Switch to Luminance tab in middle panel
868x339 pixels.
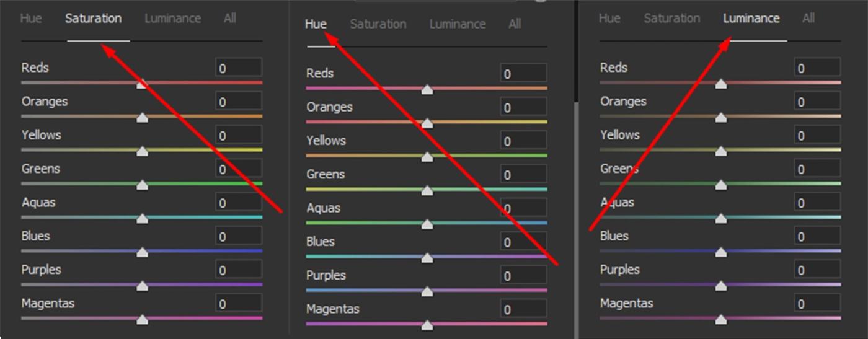[x=458, y=24]
